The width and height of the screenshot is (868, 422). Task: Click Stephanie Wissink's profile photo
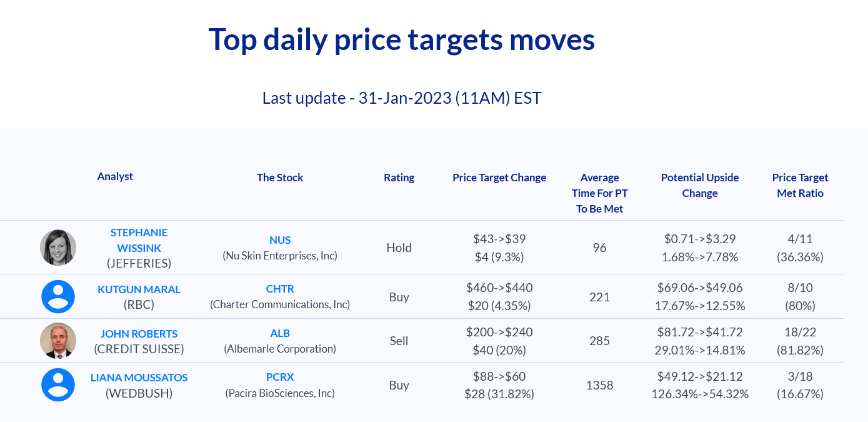click(58, 248)
